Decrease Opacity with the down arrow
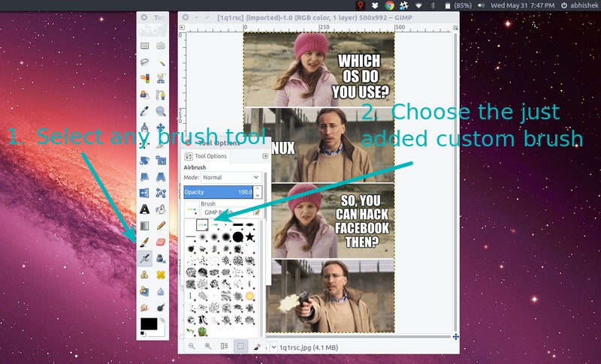This screenshot has height=364, width=601. click(258, 195)
